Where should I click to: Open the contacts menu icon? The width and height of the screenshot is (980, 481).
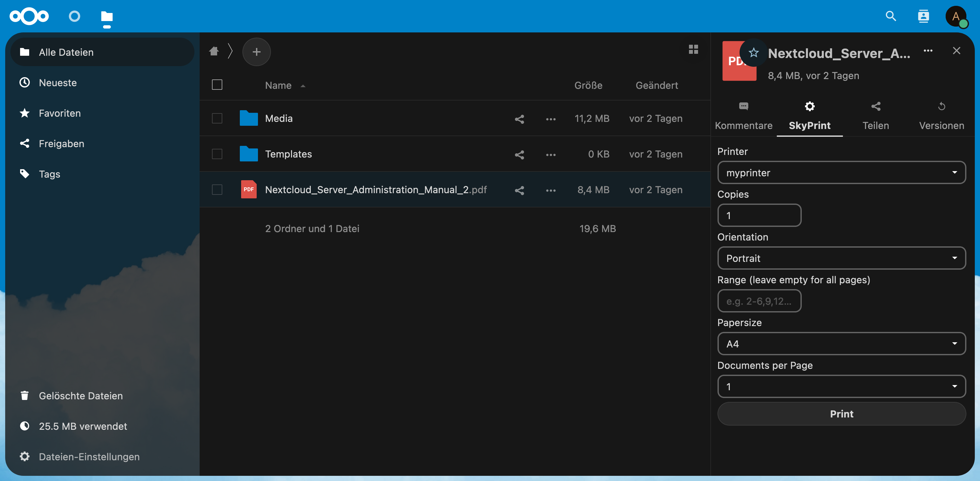[x=923, y=16]
